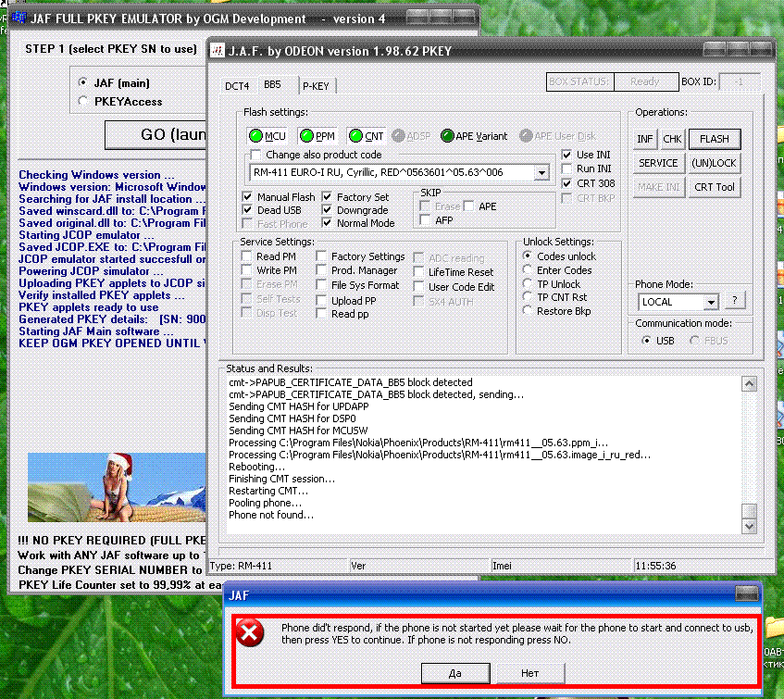This screenshot has width=784, height=699.
Task: Select USB communication mode
Action: click(646, 341)
